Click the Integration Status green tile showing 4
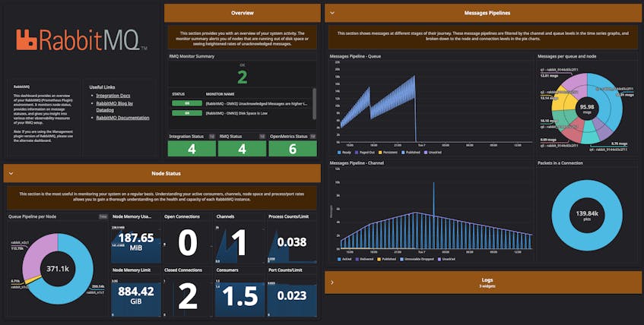The width and height of the screenshot is (644, 325). 192,149
